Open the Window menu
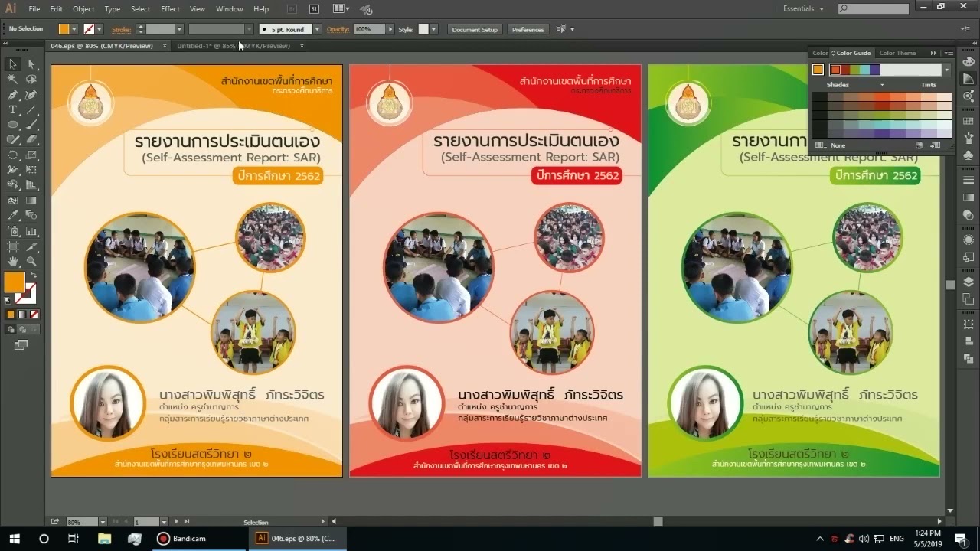980x551 pixels. [x=230, y=9]
